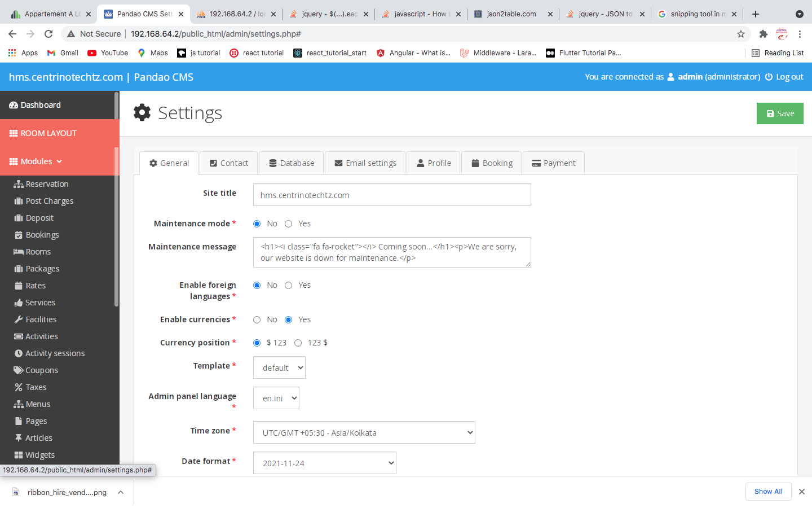This screenshot has height=508, width=812.
Task: Click the green Save button
Action: point(780,113)
